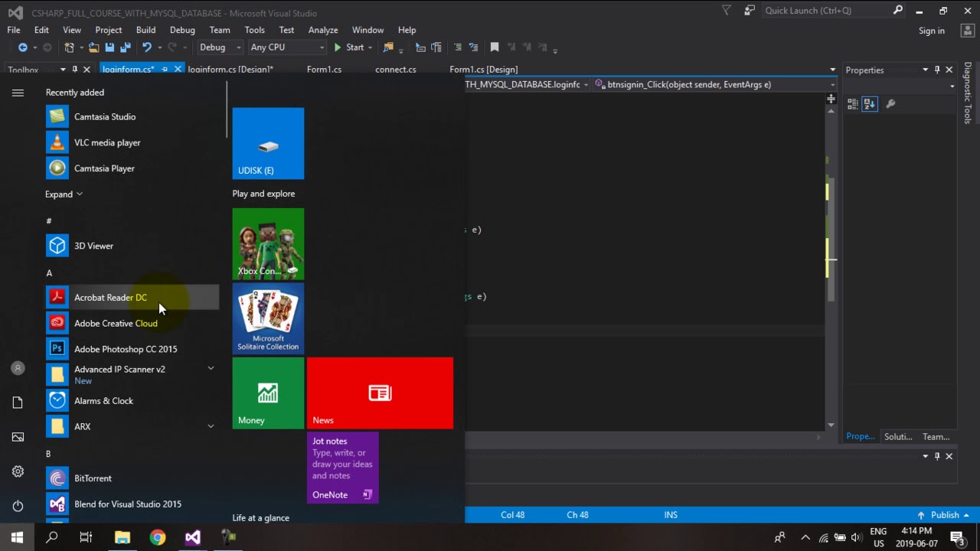The width and height of the screenshot is (980, 551).
Task: Open Start menu hamburger navigation
Action: (x=18, y=93)
